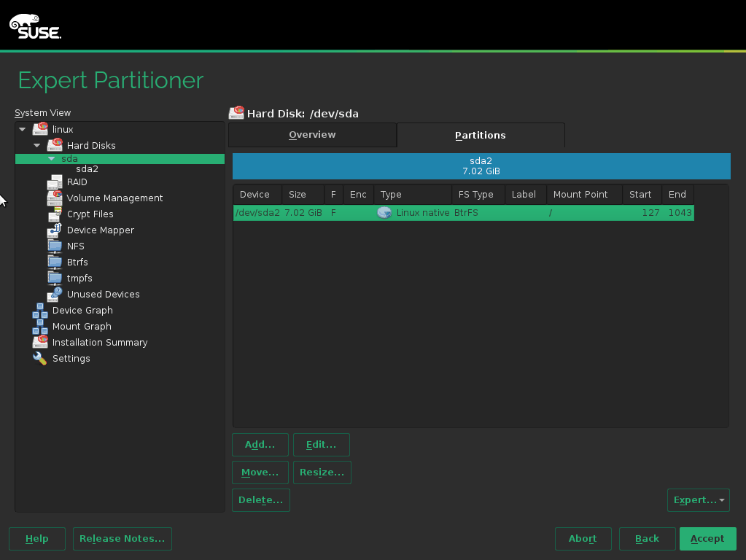Open the Release Notes dialog
The height and width of the screenshot is (560, 746).
(122, 539)
